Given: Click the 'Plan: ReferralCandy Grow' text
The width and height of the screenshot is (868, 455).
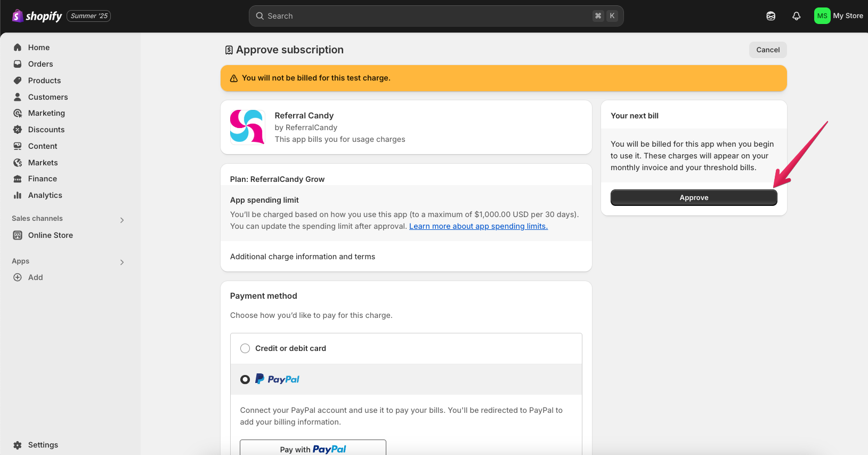Looking at the screenshot, I should (277, 179).
